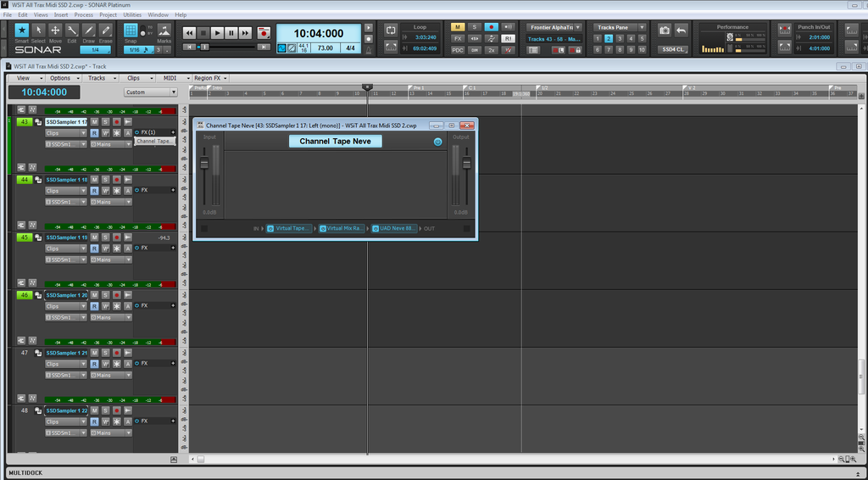The image size is (868, 480).
Task: Open the Custom track control dropdown
Action: pos(150,92)
